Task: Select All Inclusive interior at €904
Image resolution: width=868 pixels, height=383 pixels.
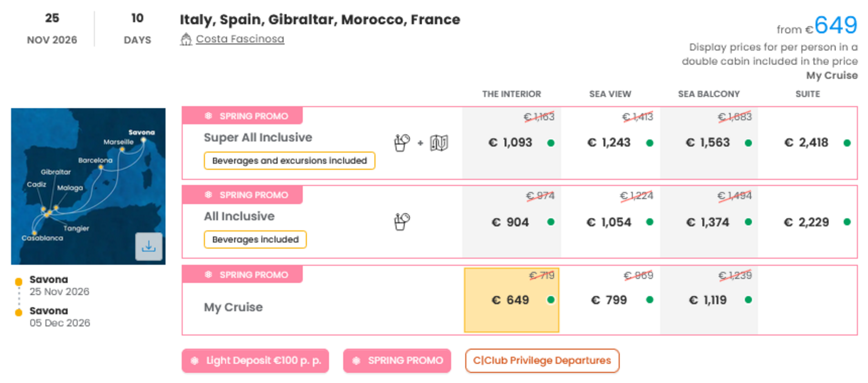Action: tap(511, 222)
